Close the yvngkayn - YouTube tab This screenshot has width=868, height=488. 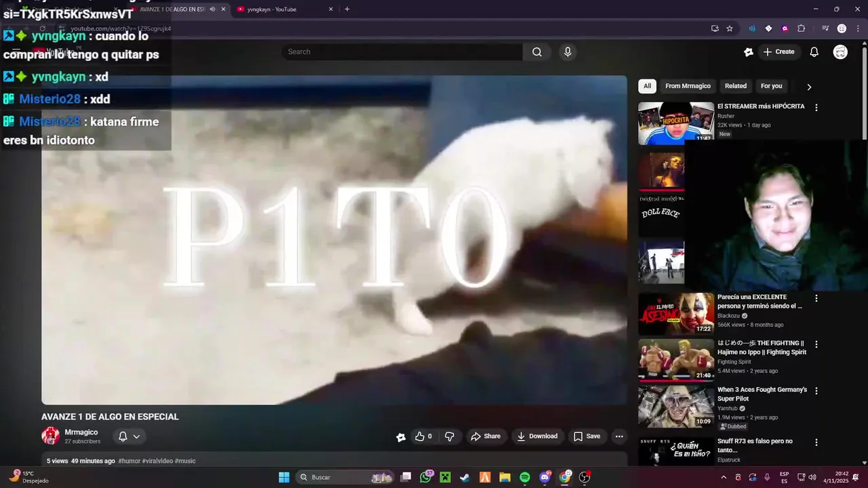pos(331,9)
